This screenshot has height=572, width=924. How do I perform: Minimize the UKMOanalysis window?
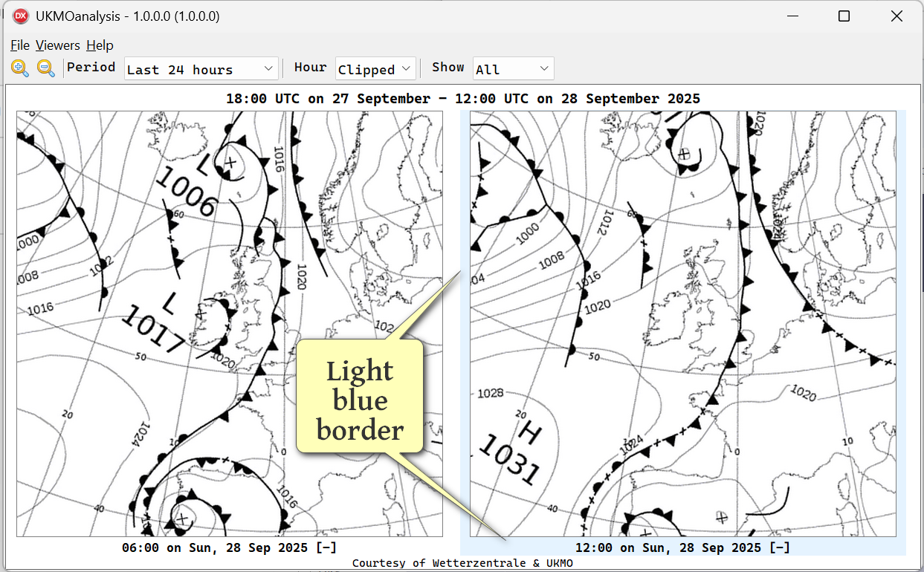pyautogui.click(x=793, y=16)
